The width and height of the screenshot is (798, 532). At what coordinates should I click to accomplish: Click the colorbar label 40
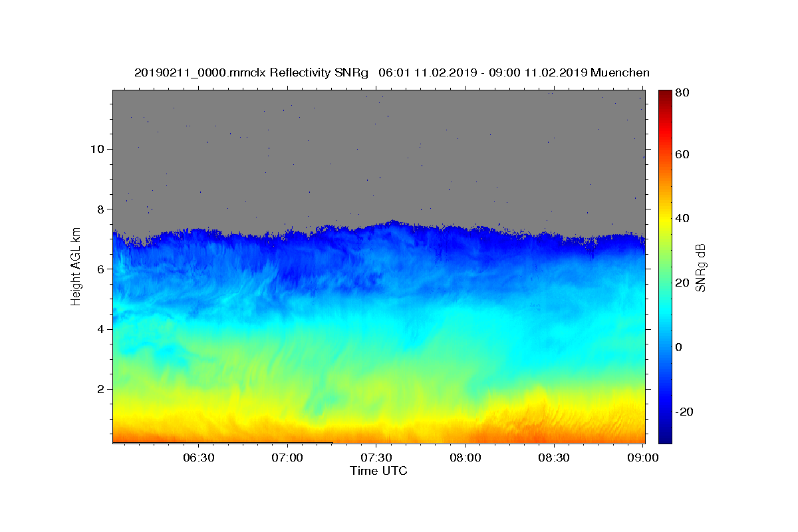683,218
